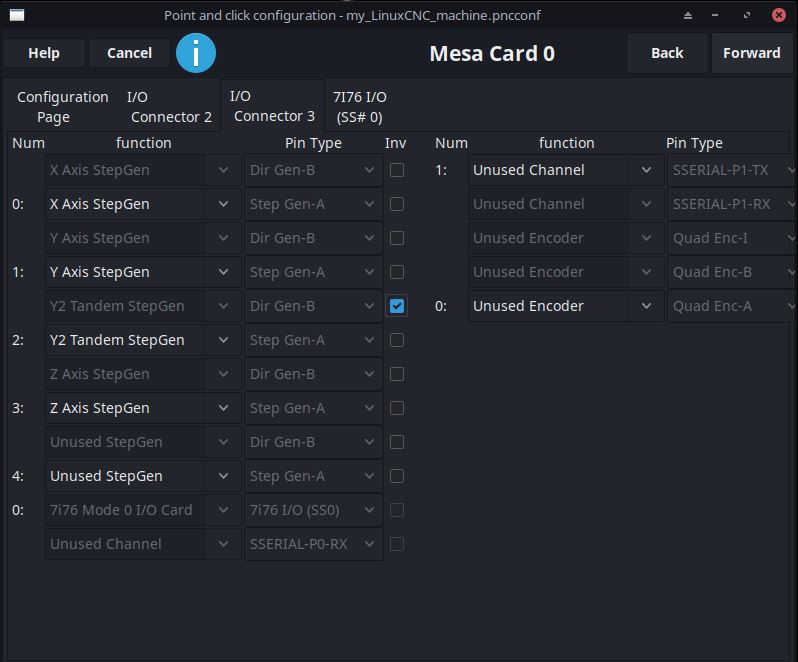
Task: Open Z Axis StepGen function dropdown for num 3
Action: pyautogui.click(x=142, y=408)
